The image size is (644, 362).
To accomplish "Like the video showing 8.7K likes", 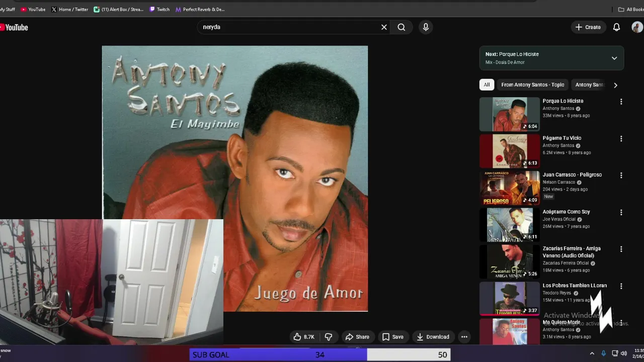I will tap(304, 337).
